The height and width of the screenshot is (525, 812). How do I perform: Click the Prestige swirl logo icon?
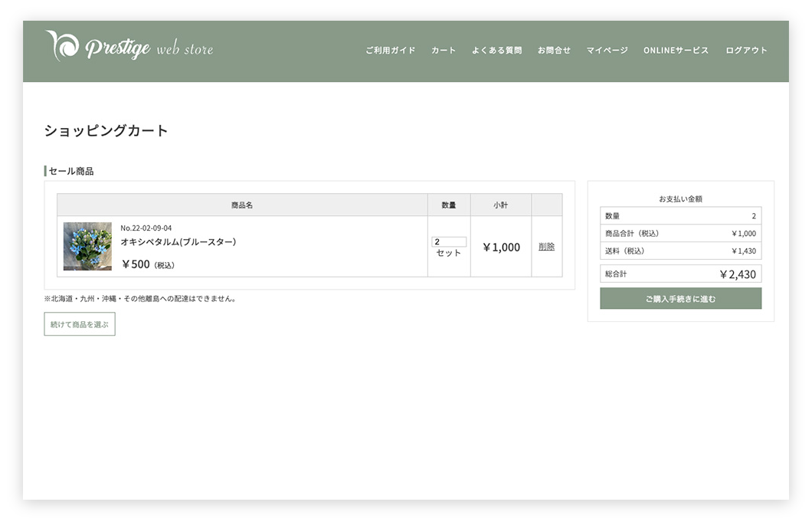click(62, 46)
